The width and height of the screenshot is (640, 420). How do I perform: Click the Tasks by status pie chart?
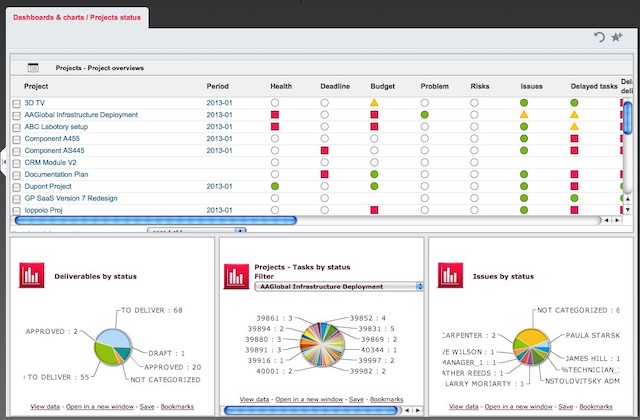click(x=322, y=344)
